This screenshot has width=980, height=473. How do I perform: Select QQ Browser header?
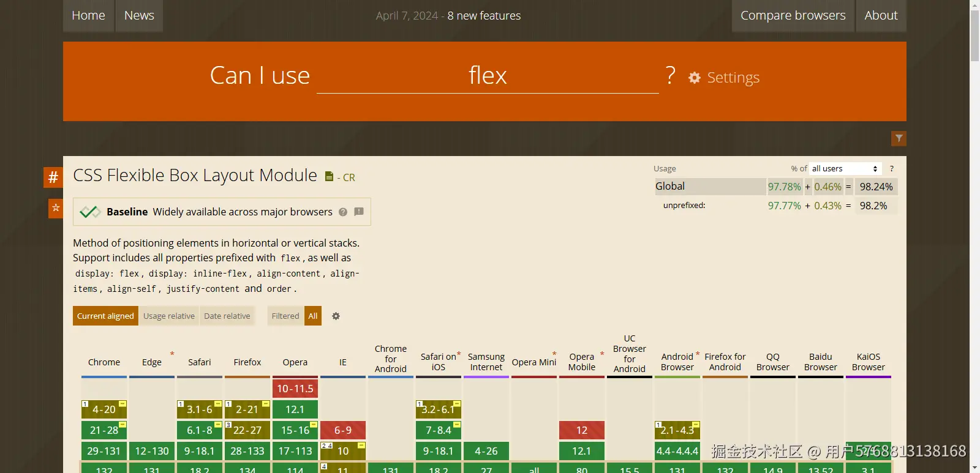point(773,362)
